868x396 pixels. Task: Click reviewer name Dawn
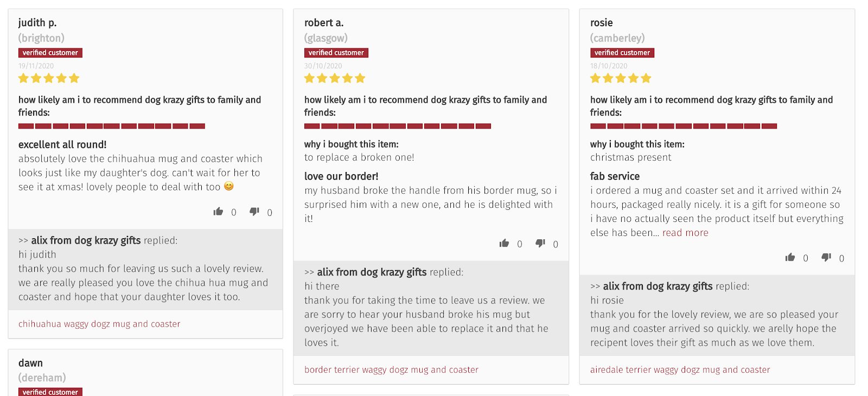tap(30, 363)
